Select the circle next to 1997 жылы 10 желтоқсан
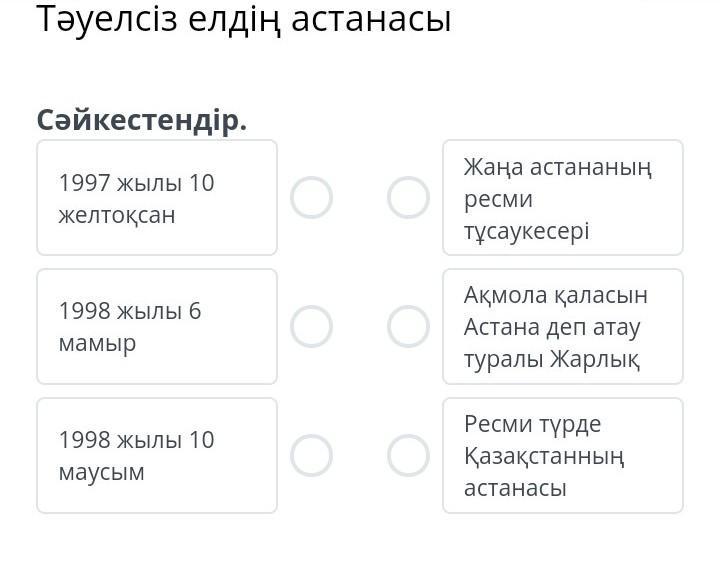 311,198
